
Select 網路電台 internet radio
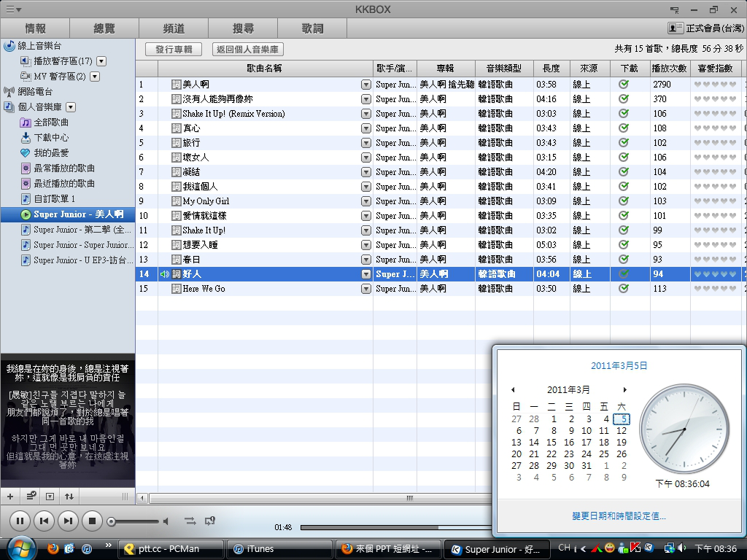click(34, 92)
